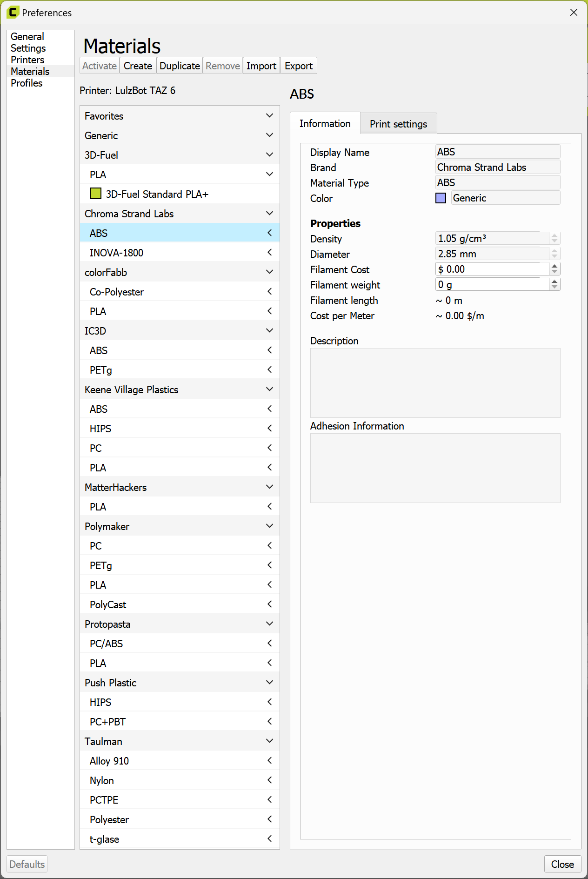Go to Printers preferences page
This screenshot has height=879, width=588.
pos(27,60)
